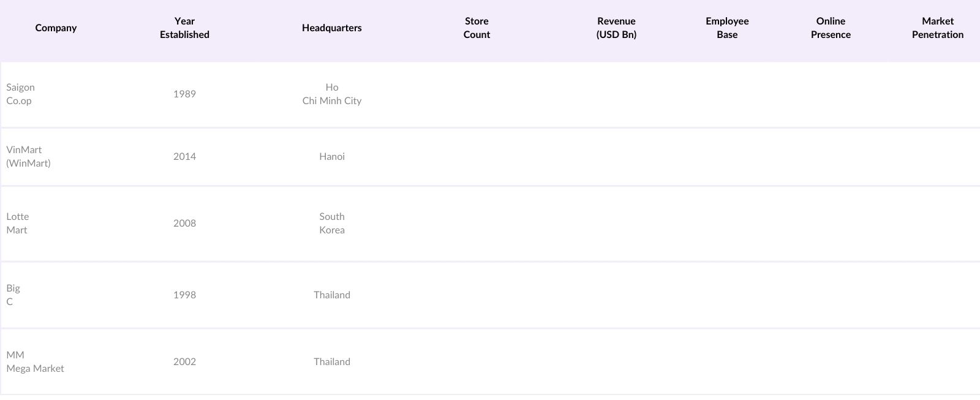Click the Market Penetration column header

[x=937, y=28]
